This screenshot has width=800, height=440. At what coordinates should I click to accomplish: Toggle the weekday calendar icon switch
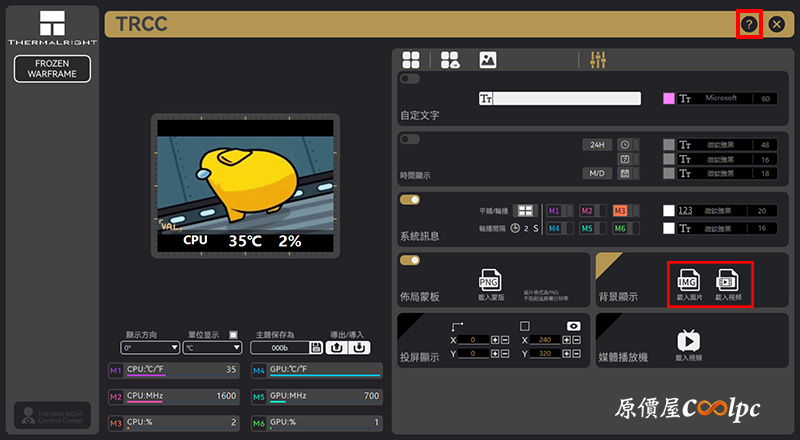coord(628,159)
